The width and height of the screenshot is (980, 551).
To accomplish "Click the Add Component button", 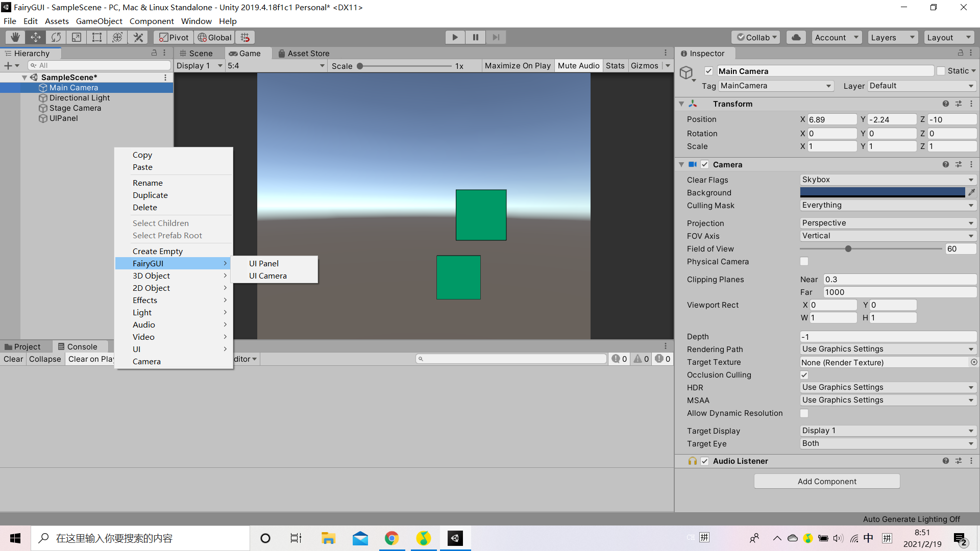I will pos(827,481).
